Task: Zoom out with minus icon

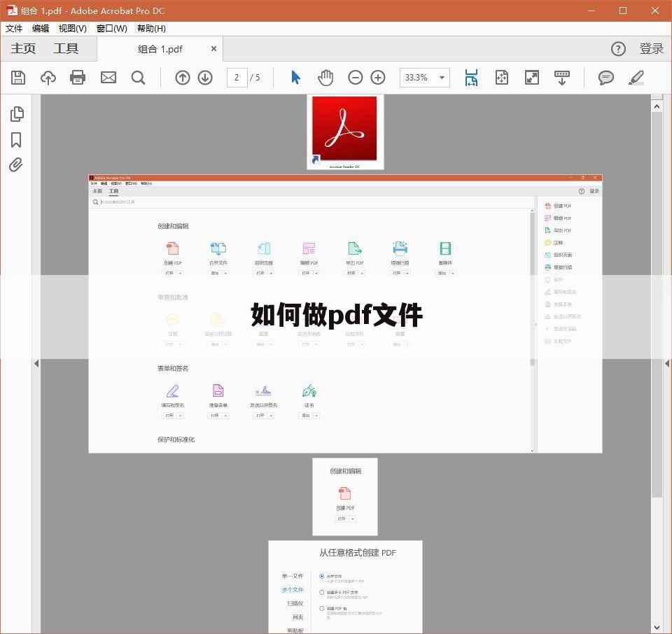Action: (356, 78)
